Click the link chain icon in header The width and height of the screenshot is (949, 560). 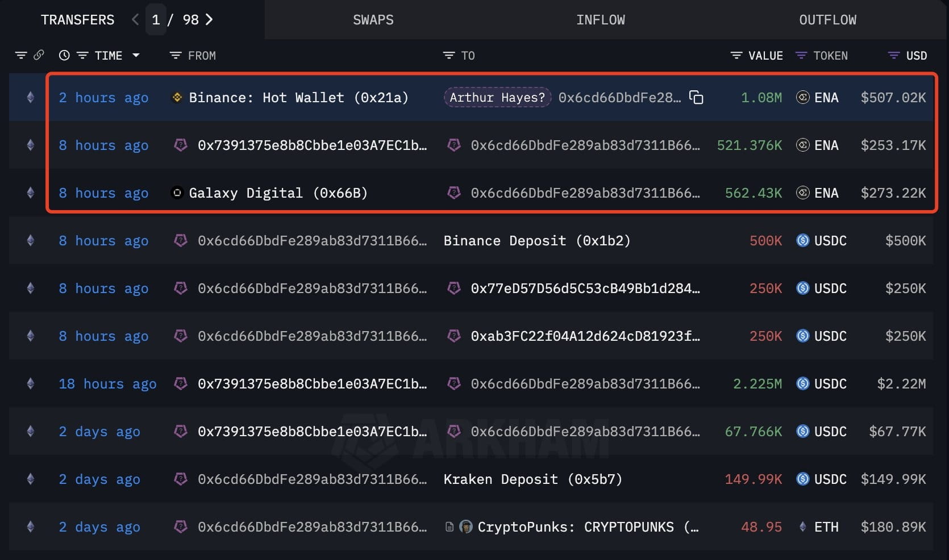39,55
